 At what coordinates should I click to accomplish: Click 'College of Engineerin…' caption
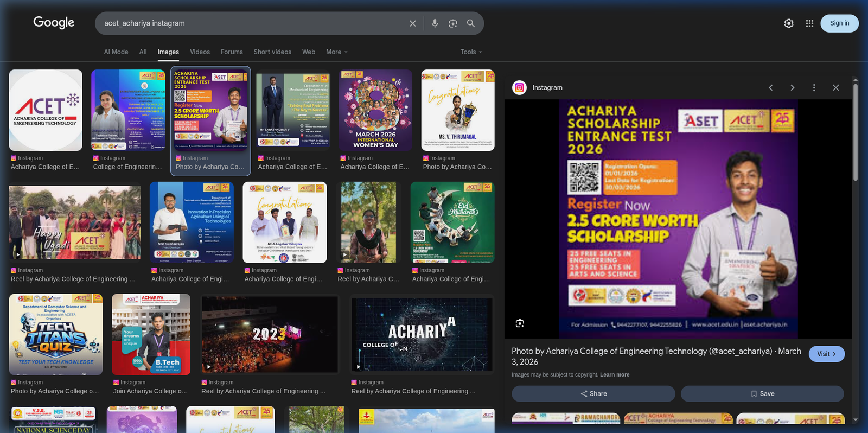pyautogui.click(x=127, y=167)
